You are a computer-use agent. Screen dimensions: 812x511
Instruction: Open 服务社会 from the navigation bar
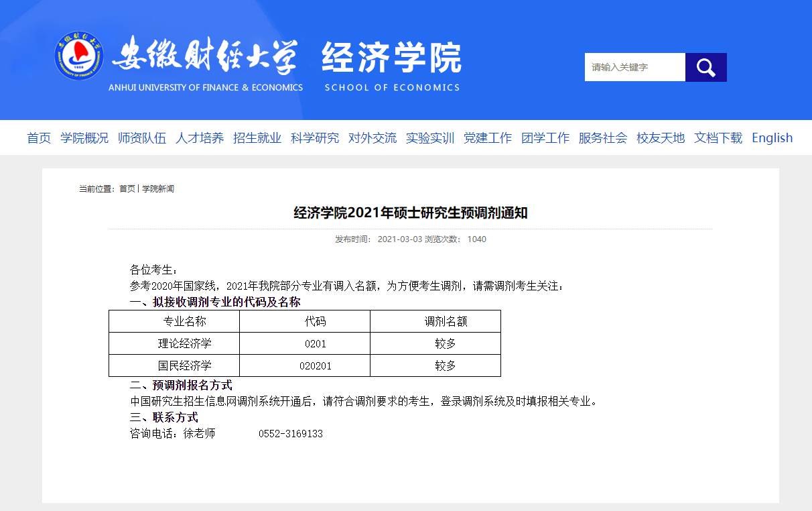tap(603, 138)
